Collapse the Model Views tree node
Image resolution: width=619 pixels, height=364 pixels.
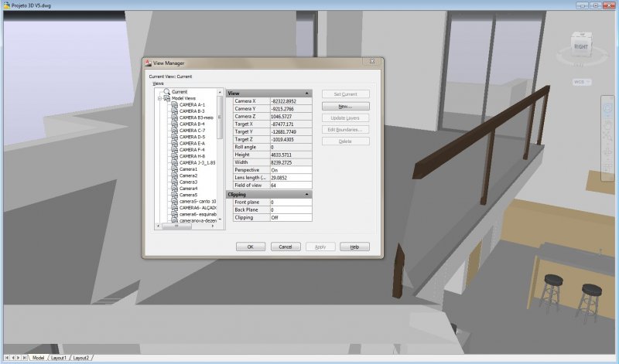pyautogui.click(x=159, y=98)
